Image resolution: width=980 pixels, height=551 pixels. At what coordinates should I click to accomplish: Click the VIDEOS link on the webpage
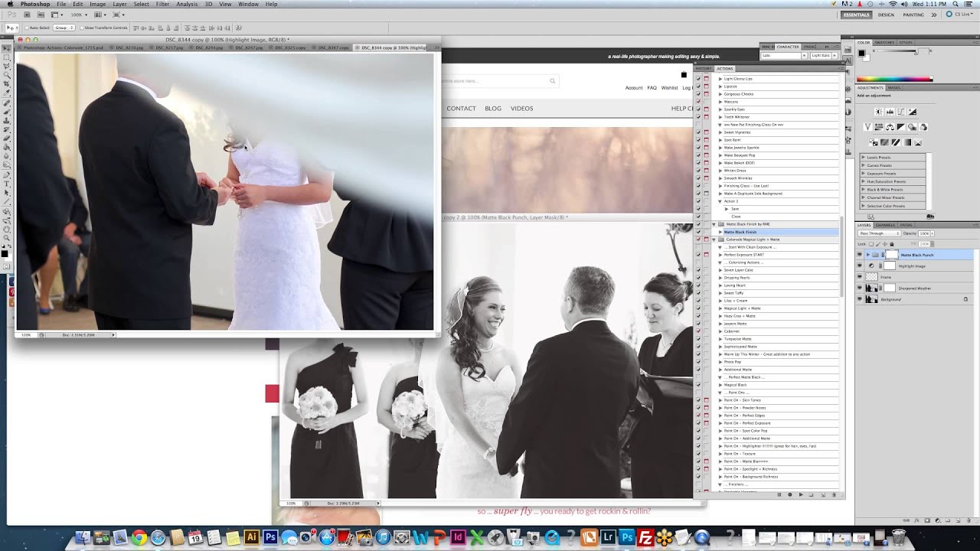[521, 109]
